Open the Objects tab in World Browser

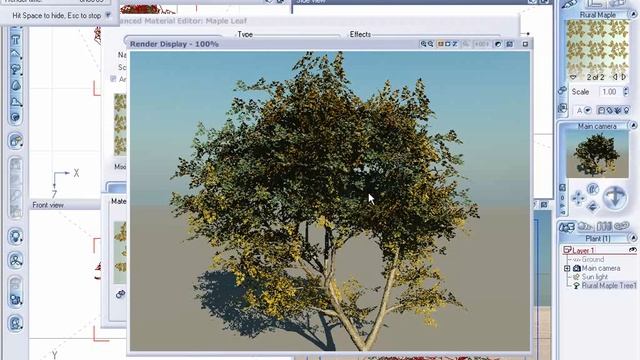coord(567,227)
